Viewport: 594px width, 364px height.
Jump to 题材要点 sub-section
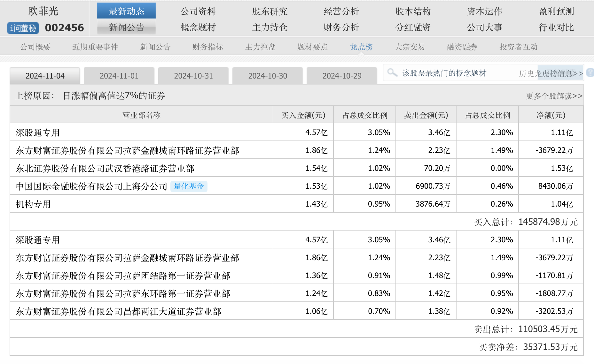click(x=313, y=47)
